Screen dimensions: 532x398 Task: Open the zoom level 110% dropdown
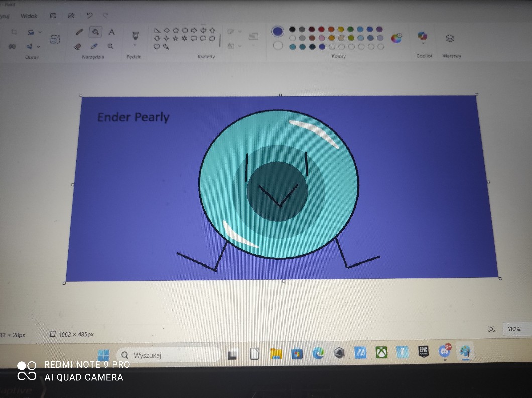(x=514, y=329)
